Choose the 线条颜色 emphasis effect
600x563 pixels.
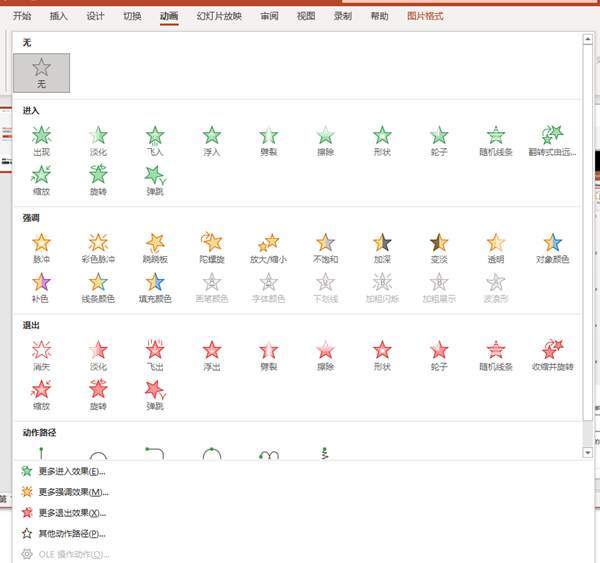click(98, 287)
